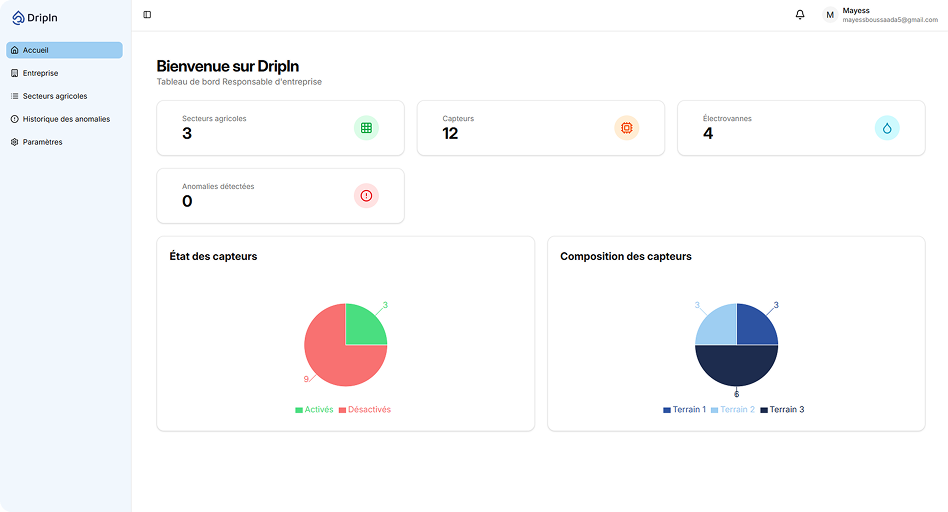This screenshot has height=512, width=948.
Task: Click the Anomalies détectées count 0
Action: [x=187, y=201]
